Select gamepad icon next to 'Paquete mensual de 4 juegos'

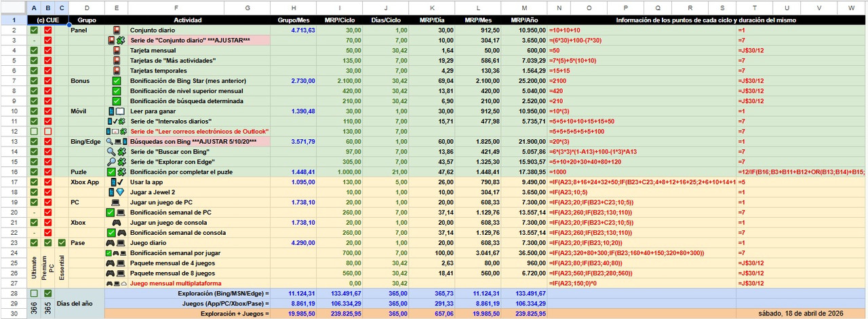point(112,263)
